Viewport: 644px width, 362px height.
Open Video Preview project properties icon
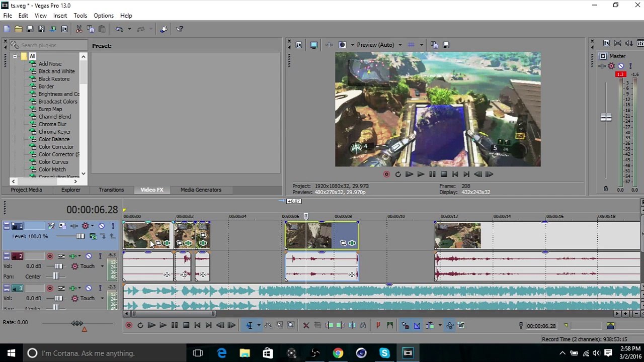(x=299, y=45)
